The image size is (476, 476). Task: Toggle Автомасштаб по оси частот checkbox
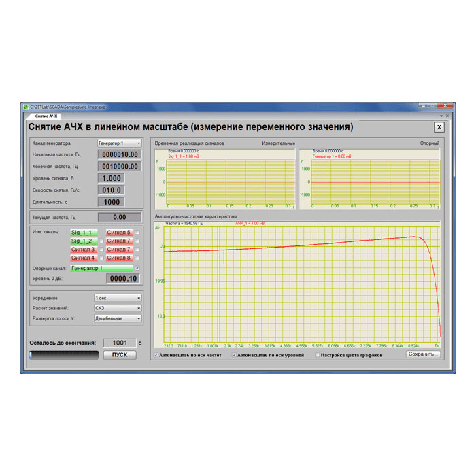pyautogui.click(x=156, y=355)
